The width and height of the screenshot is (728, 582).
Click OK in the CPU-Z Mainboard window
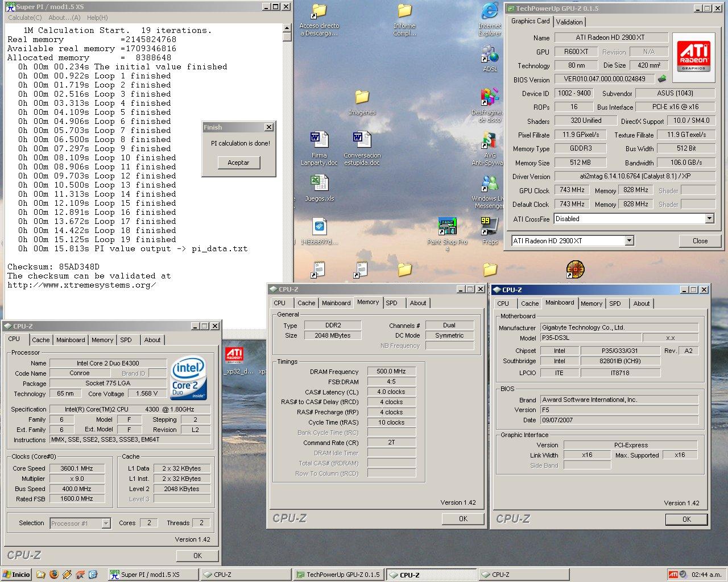686,519
